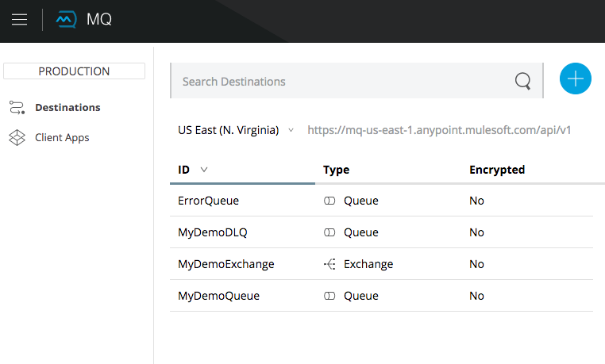
Task: Open the MyDemoDLQ destination
Action: (213, 232)
